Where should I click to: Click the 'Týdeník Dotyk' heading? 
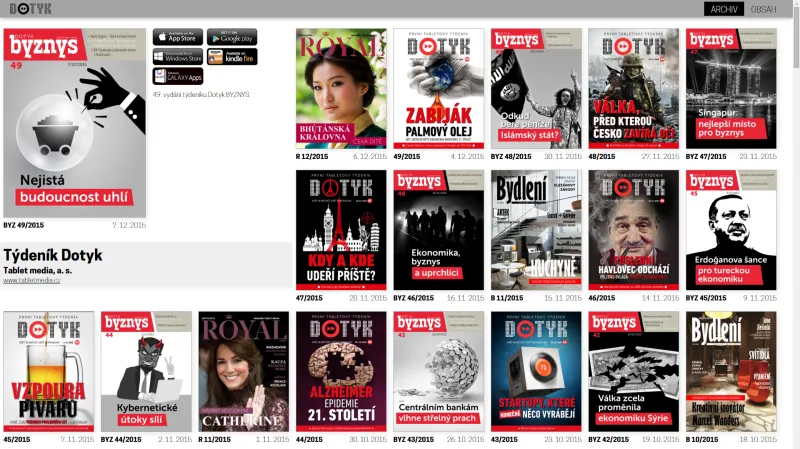[53, 256]
